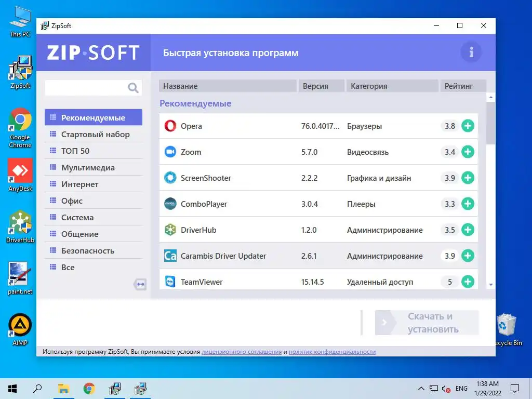Add TeamViewer with its green plus button
The width and height of the screenshot is (532, 399).
click(468, 282)
